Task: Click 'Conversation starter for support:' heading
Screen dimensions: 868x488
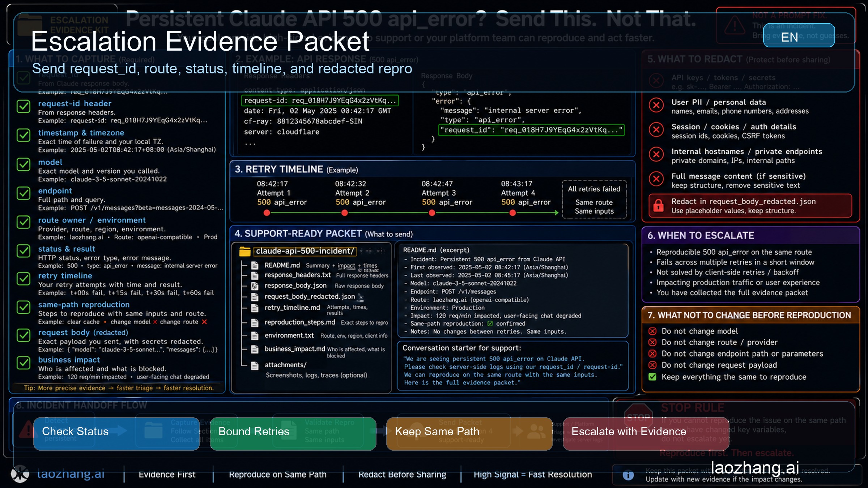Action: (462, 348)
